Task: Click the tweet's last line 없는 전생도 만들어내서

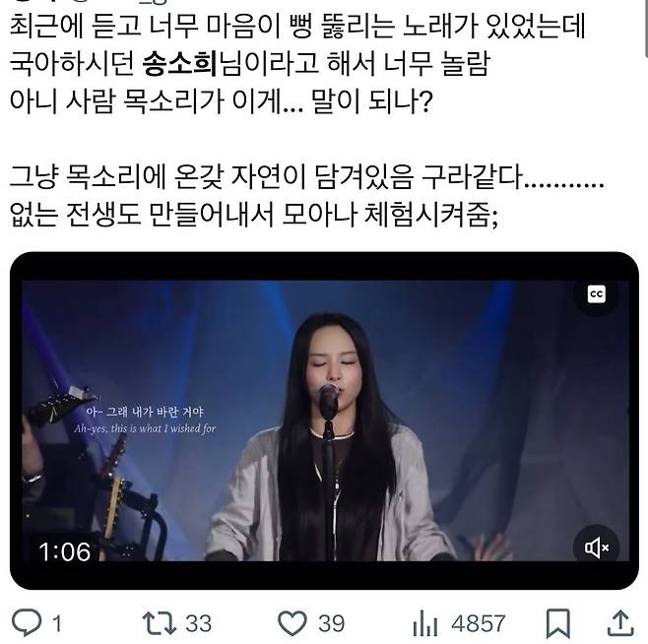Action: 254,215
